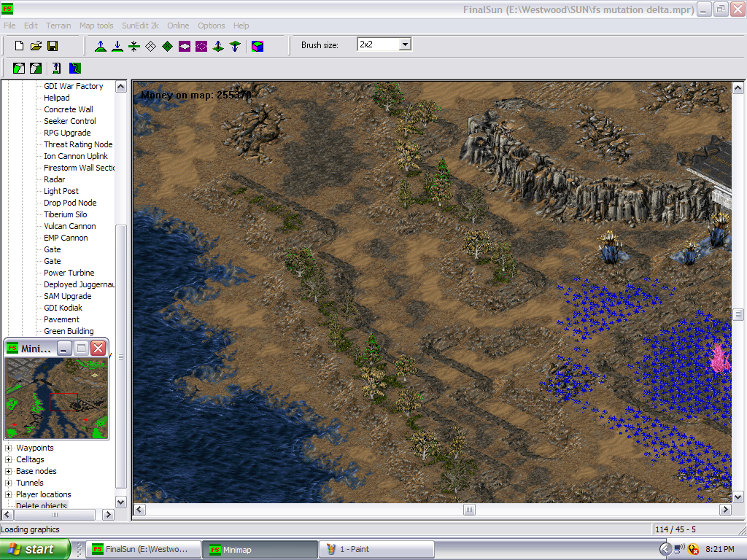Click the white outlined diamond tile icon

click(150, 46)
